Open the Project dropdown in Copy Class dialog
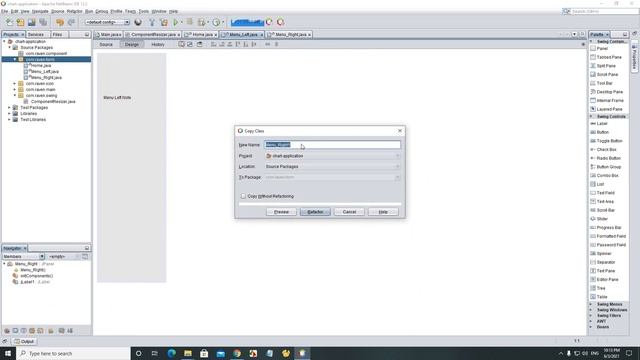The height and width of the screenshot is (360, 640). coord(332,156)
